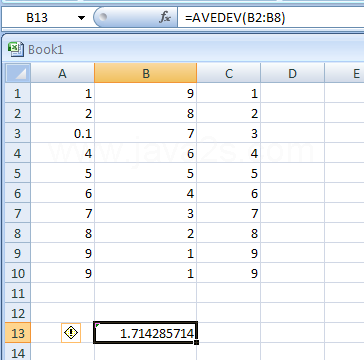The height and width of the screenshot is (360, 364).
Task: Click cell B1 containing 9
Action: tap(146, 93)
